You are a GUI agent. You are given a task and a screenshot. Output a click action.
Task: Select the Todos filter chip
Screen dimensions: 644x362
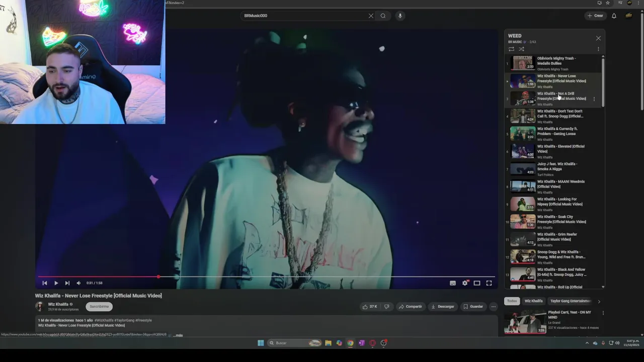tap(512, 301)
